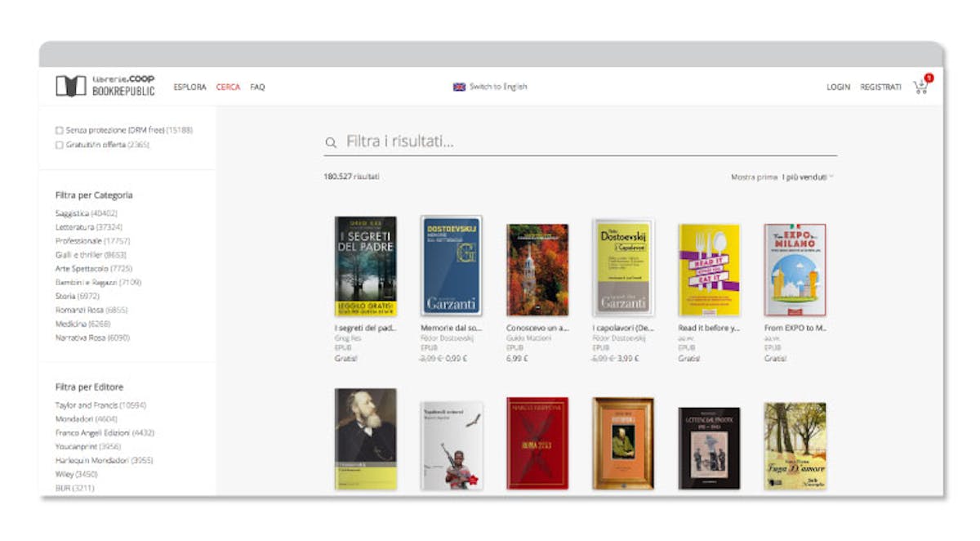Enable Senza protezione (DRM free) checkbox
This screenshot has width=980, height=541.
[59, 130]
